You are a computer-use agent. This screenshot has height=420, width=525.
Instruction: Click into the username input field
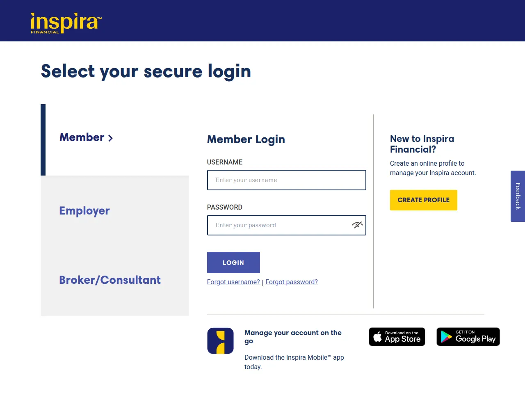point(286,180)
